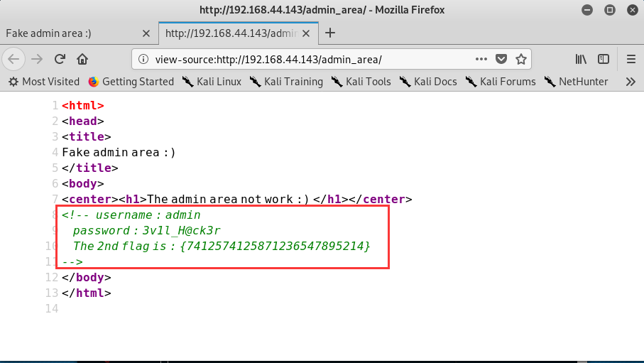This screenshot has height=363, width=644.
Task: Open the NetHunter bookmark
Action: (x=576, y=82)
